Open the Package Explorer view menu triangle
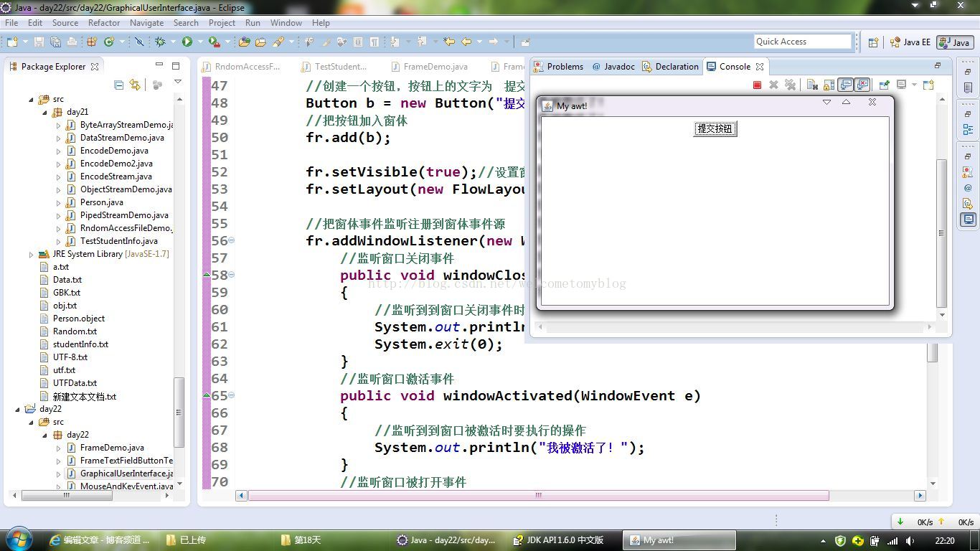Viewport: 980px width, 551px height. pyautogui.click(x=178, y=82)
